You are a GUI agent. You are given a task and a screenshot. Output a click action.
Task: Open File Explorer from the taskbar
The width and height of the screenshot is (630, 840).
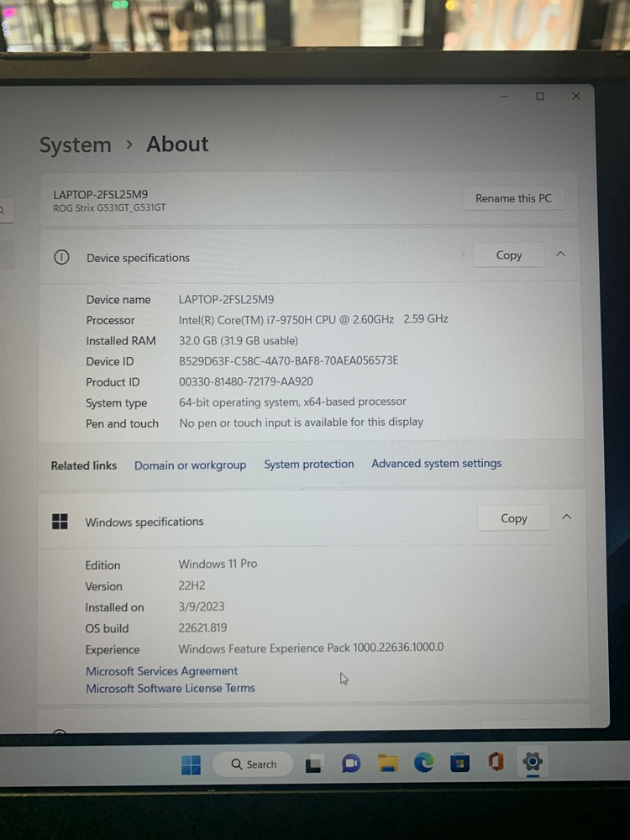pos(388,763)
